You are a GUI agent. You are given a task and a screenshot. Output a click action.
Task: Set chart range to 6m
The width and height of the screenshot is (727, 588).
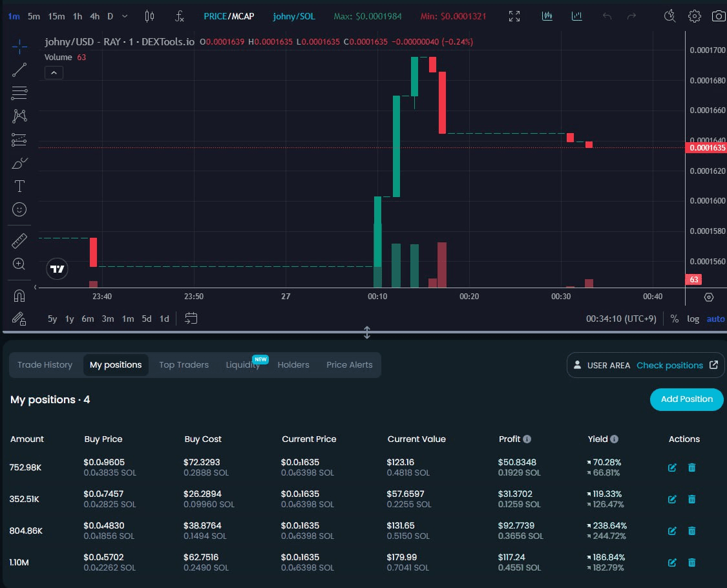point(88,319)
